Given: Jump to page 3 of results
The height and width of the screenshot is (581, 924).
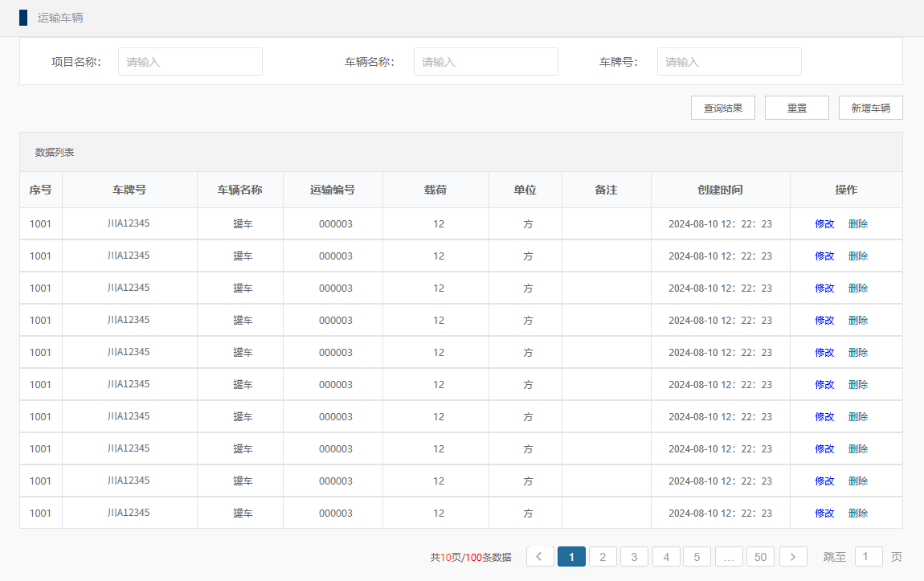Looking at the screenshot, I should 634,557.
